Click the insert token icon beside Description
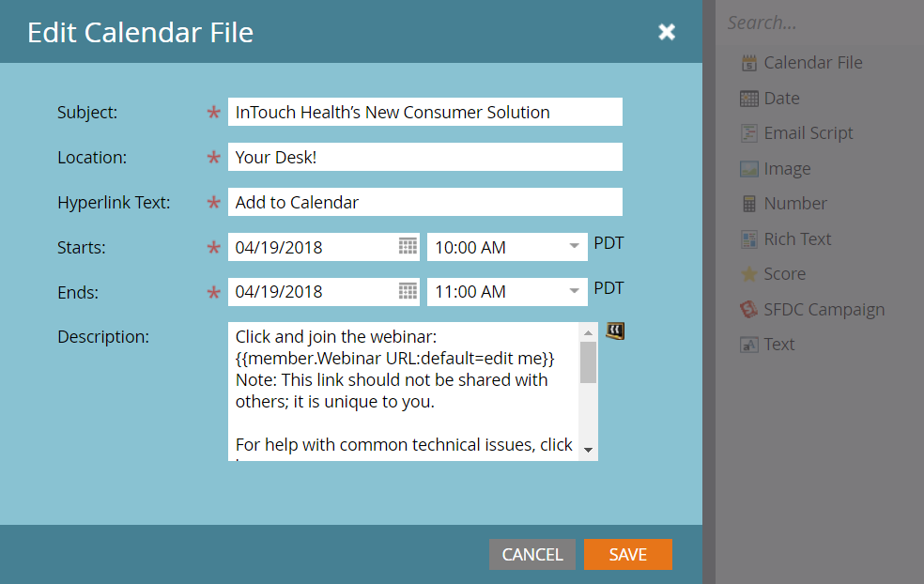Image resolution: width=924 pixels, height=584 pixels. click(615, 330)
